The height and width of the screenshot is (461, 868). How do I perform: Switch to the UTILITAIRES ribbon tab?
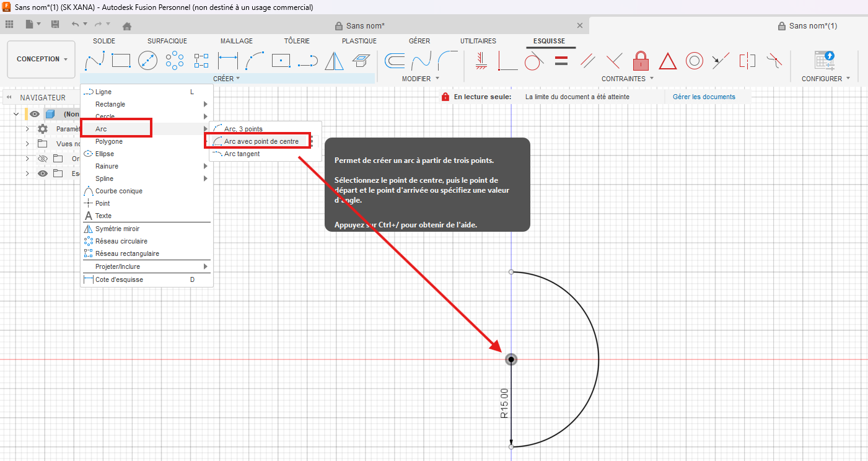pyautogui.click(x=478, y=41)
